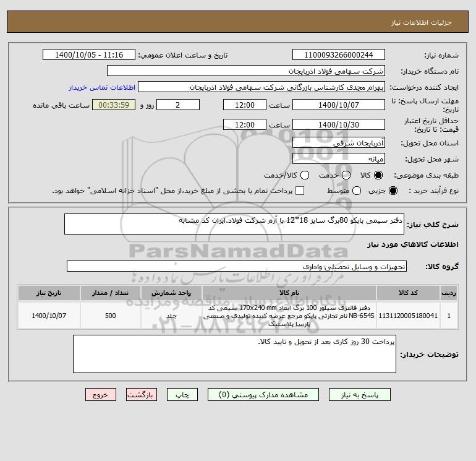The height and width of the screenshot is (461, 476).
Task: Click the price validity time 12:00 field
Action: tap(245, 124)
